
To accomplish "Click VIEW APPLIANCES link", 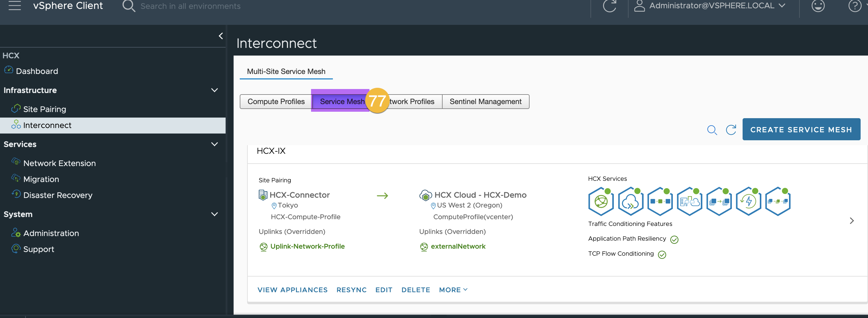I will click(x=292, y=290).
